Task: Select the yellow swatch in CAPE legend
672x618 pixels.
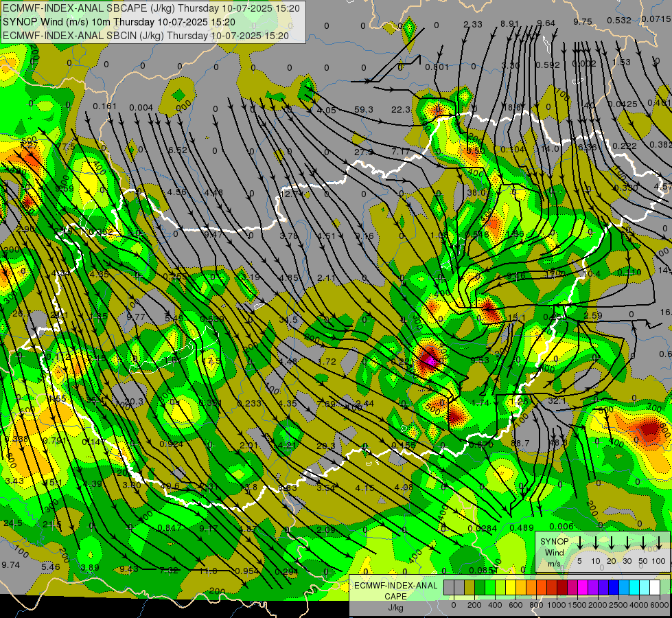Action: (511, 588)
